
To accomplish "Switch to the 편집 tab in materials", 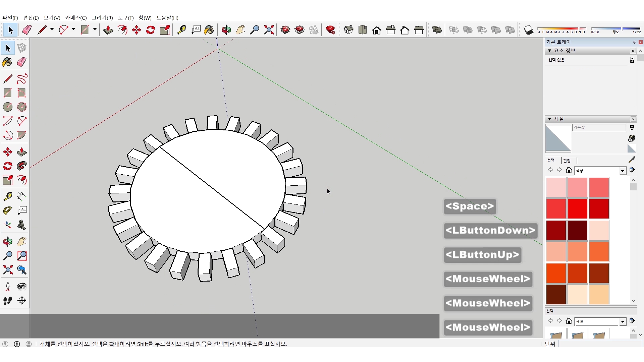I will (567, 161).
